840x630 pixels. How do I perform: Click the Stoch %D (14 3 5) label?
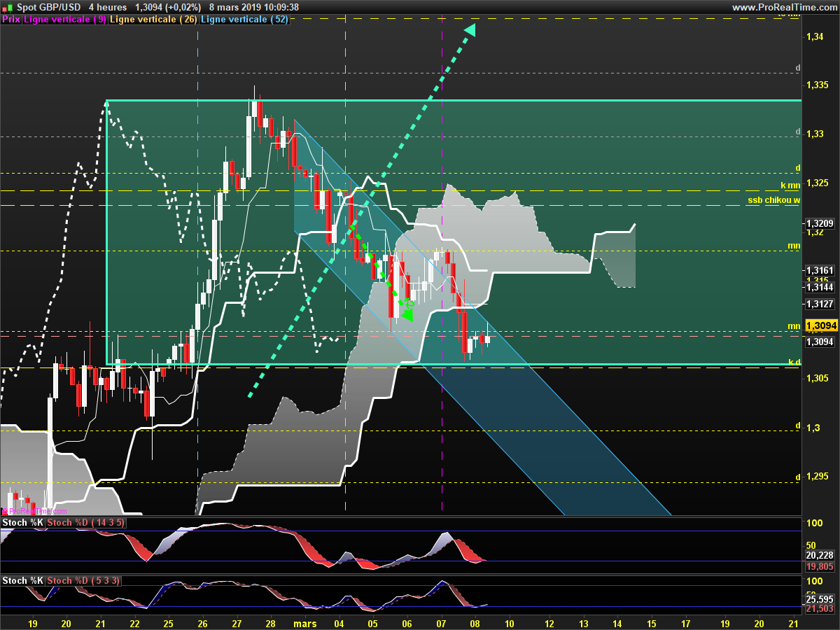point(86,522)
